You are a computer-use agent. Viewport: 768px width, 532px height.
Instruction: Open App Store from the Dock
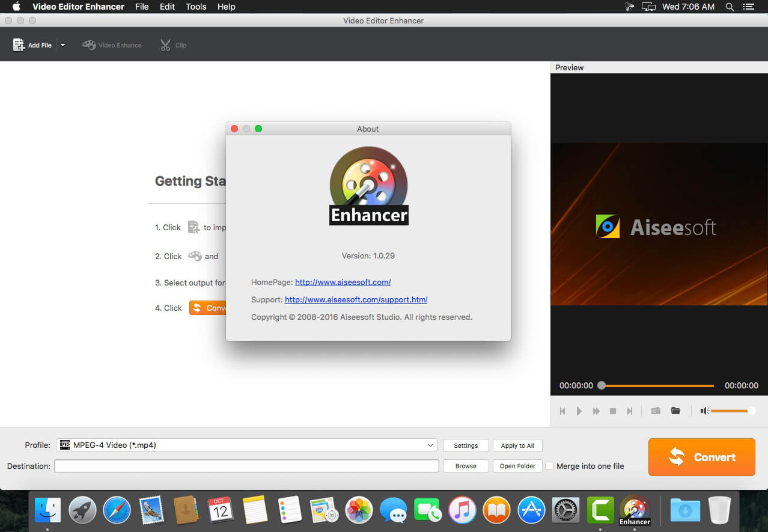(531, 510)
